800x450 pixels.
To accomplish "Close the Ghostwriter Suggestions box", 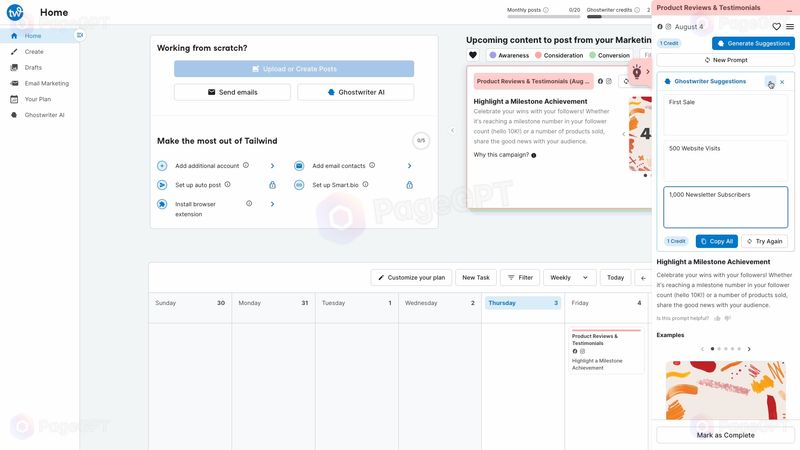I will [x=782, y=82].
